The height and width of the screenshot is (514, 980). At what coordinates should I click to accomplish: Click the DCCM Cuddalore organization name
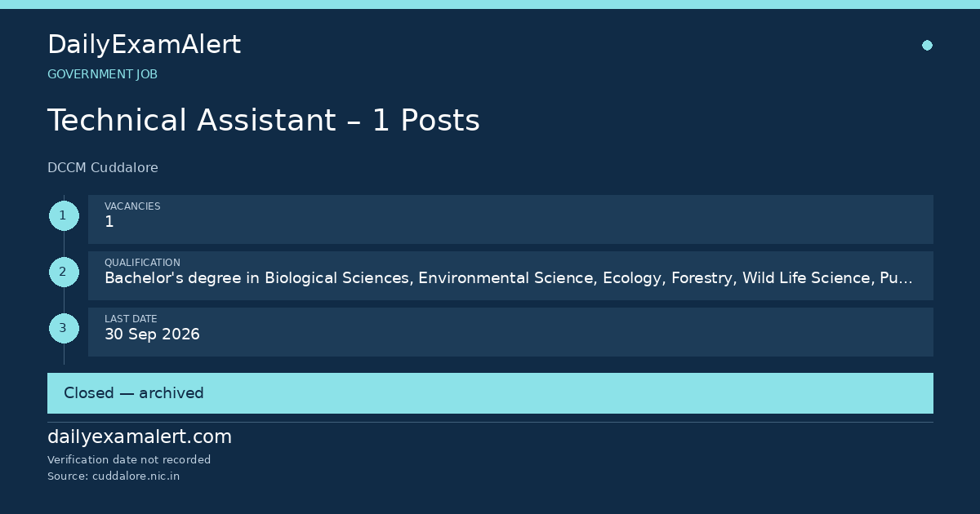pos(103,168)
